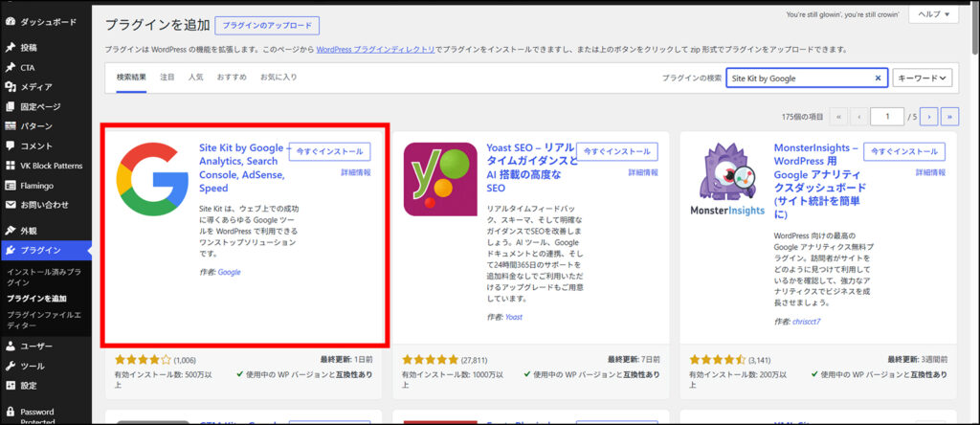The width and height of the screenshot is (980, 425).
Task: Open the ダッシュボード dashboard icon
Action: pyautogui.click(x=10, y=21)
